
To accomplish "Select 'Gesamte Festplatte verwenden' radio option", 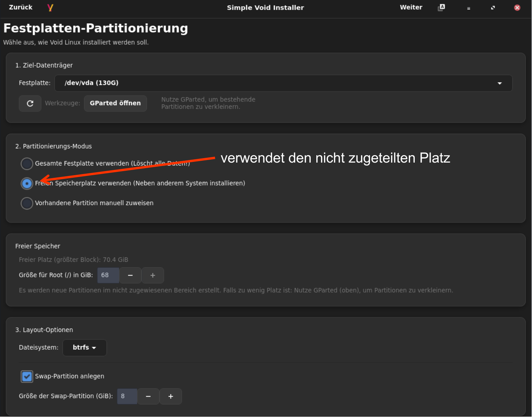I will pos(27,163).
